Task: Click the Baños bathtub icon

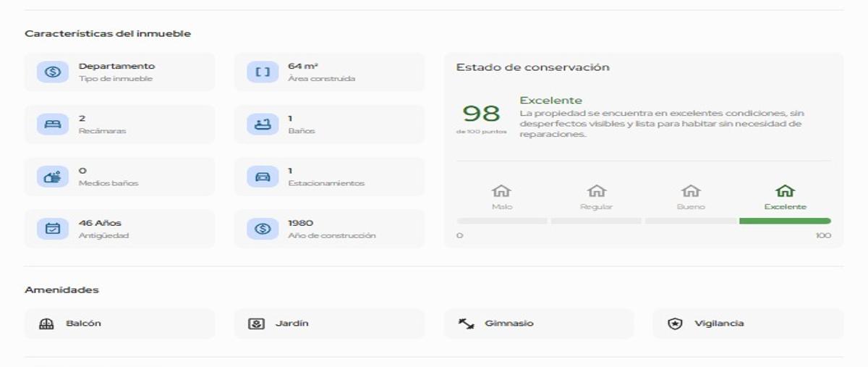Action: [262, 124]
